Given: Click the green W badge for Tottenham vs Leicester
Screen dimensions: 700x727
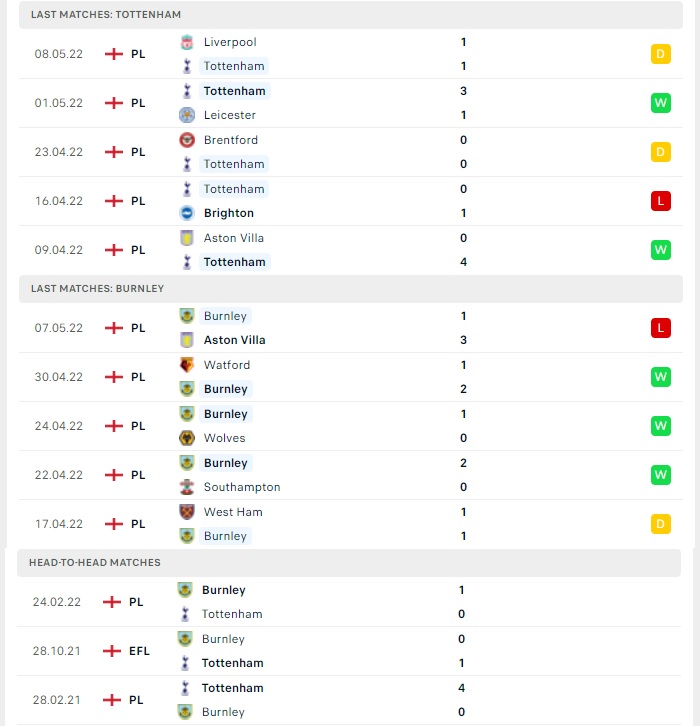Looking at the screenshot, I should click(661, 103).
